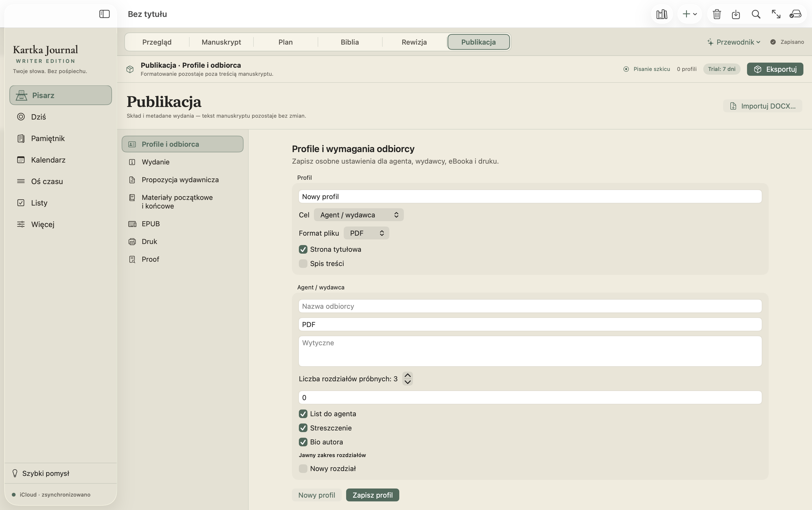Uncheck the Bio autora checkbox

coord(303,442)
